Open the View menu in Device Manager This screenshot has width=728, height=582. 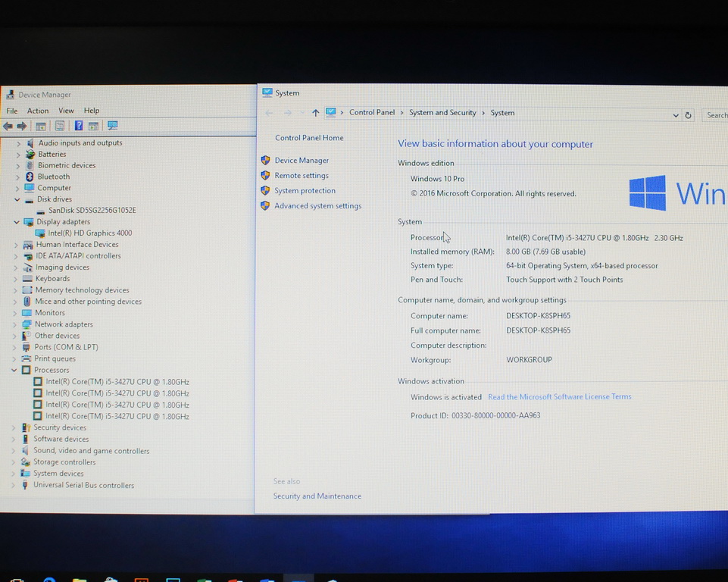pos(66,111)
